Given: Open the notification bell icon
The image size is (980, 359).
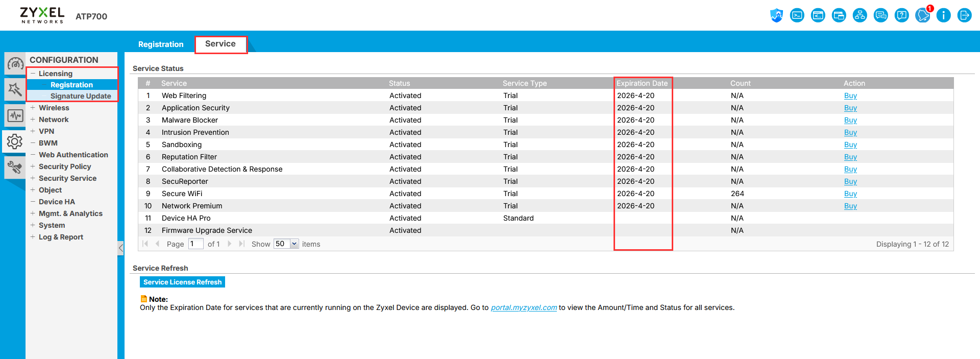Looking at the screenshot, I should pos(923,15).
